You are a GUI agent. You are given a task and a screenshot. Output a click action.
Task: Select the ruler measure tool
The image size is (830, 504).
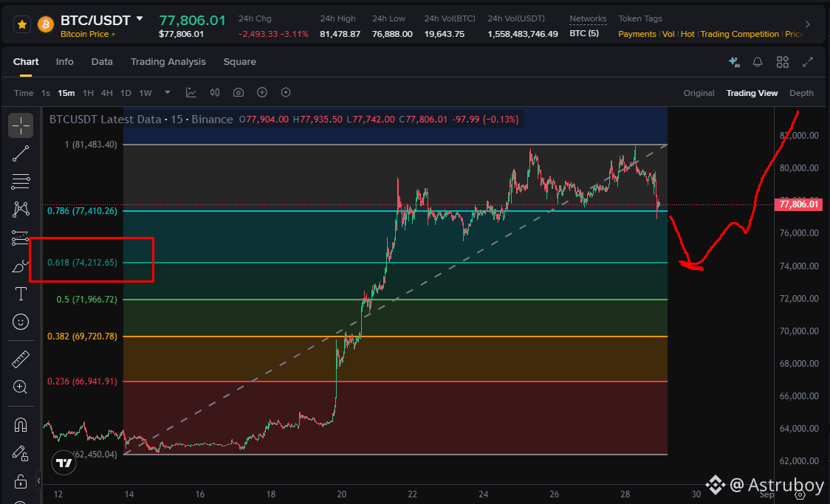pyautogui.click(x=21, y=359)
